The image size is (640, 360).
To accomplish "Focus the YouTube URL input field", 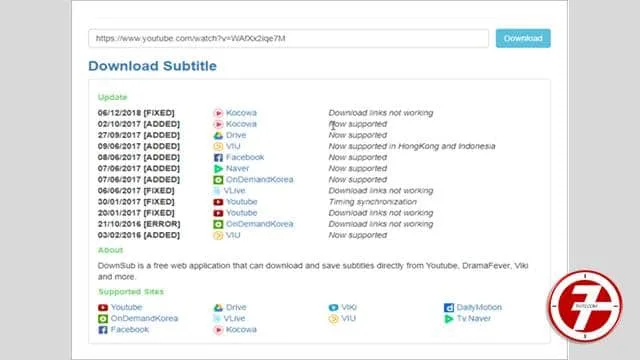I will point(289,38).
